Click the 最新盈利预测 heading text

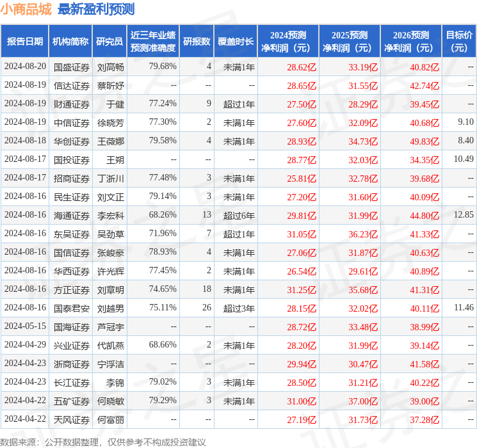96,9
